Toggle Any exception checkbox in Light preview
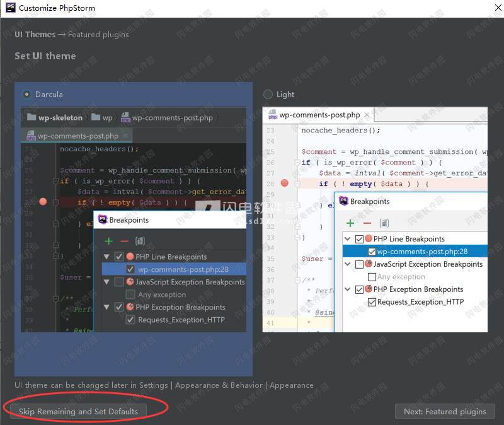 (372, 277)
